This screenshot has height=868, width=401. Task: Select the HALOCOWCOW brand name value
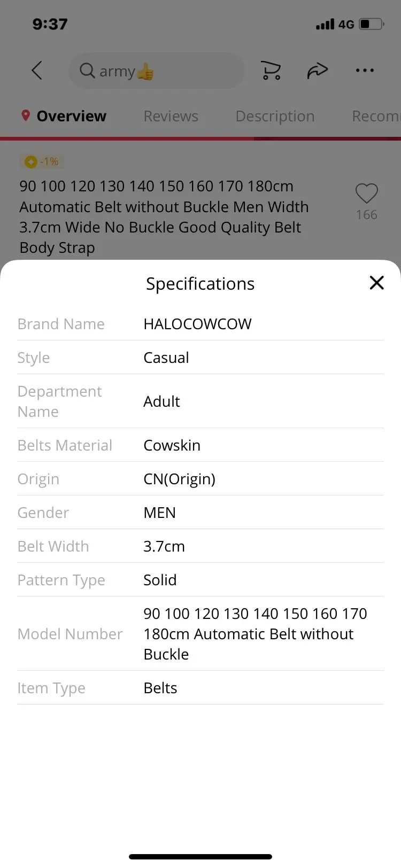click(197, 324)
